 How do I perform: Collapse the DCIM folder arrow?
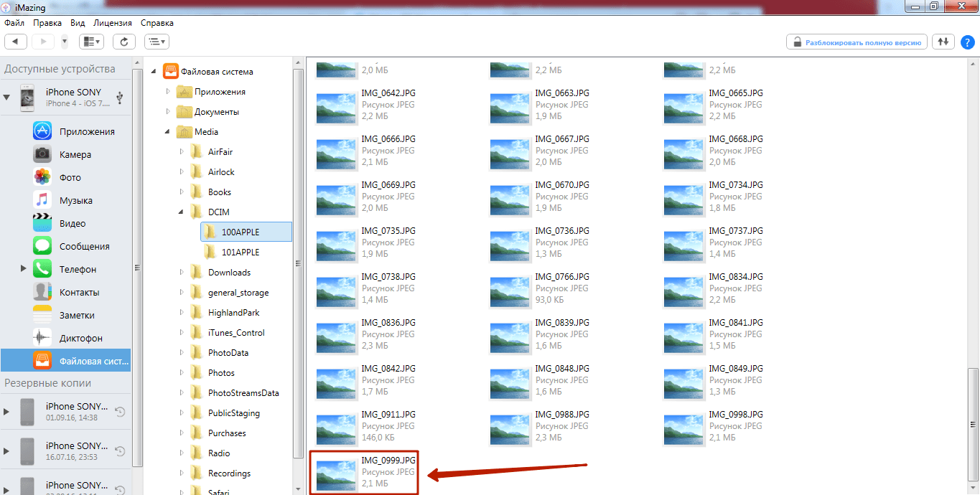(x=181, y=212)
